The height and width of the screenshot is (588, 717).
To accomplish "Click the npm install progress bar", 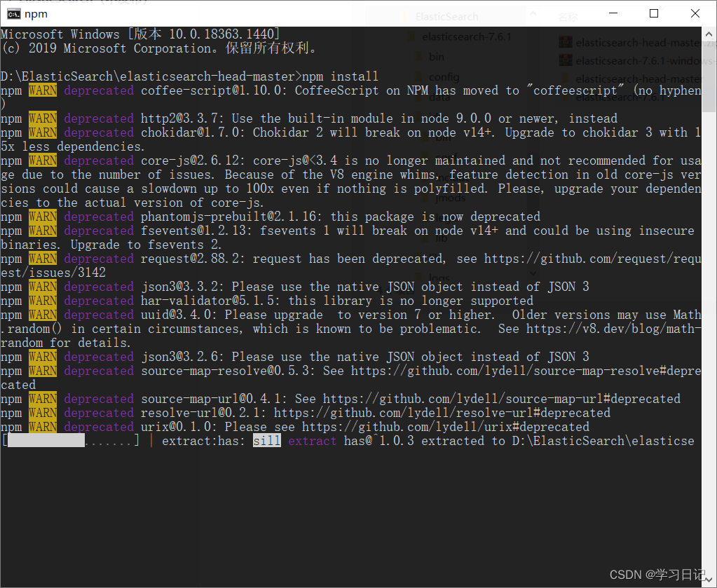I will (x=71, y=441).
